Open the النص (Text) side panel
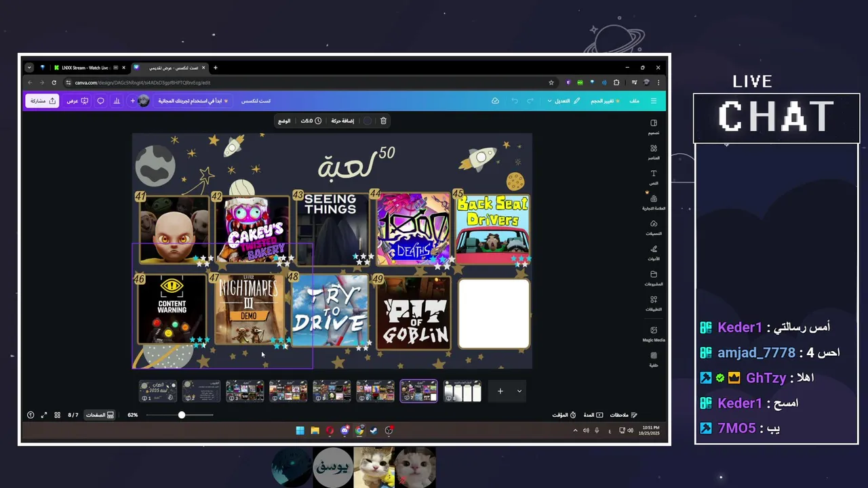The image size is (868, 488). 654,177
